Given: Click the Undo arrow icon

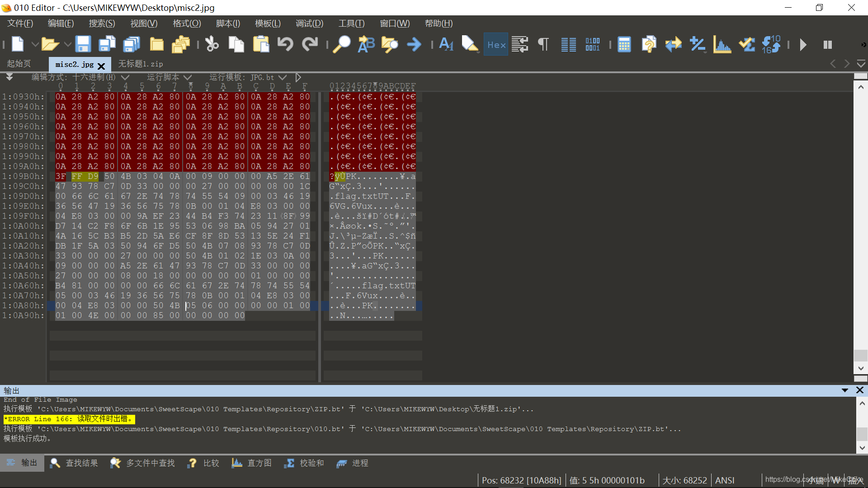Looking at the screenshot, I should coord(285,44).
